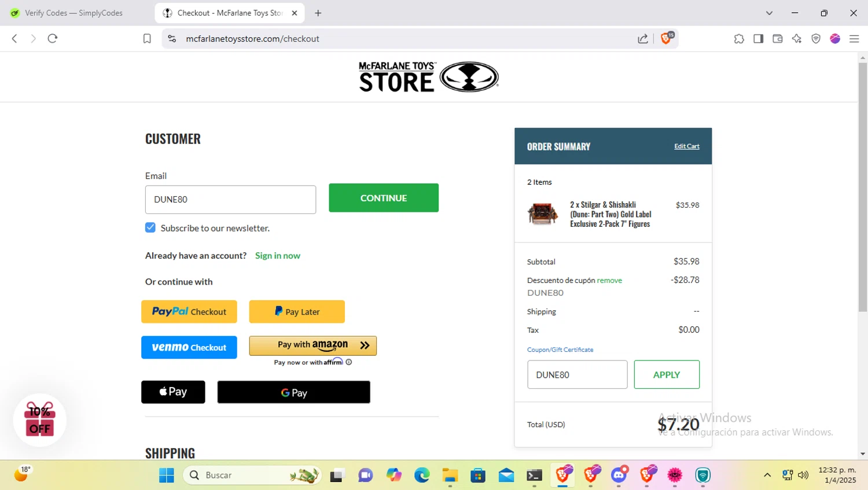Click the McFarlane Toys Store logo
Screen dimensions: 868x490
(x=428, y=77)
